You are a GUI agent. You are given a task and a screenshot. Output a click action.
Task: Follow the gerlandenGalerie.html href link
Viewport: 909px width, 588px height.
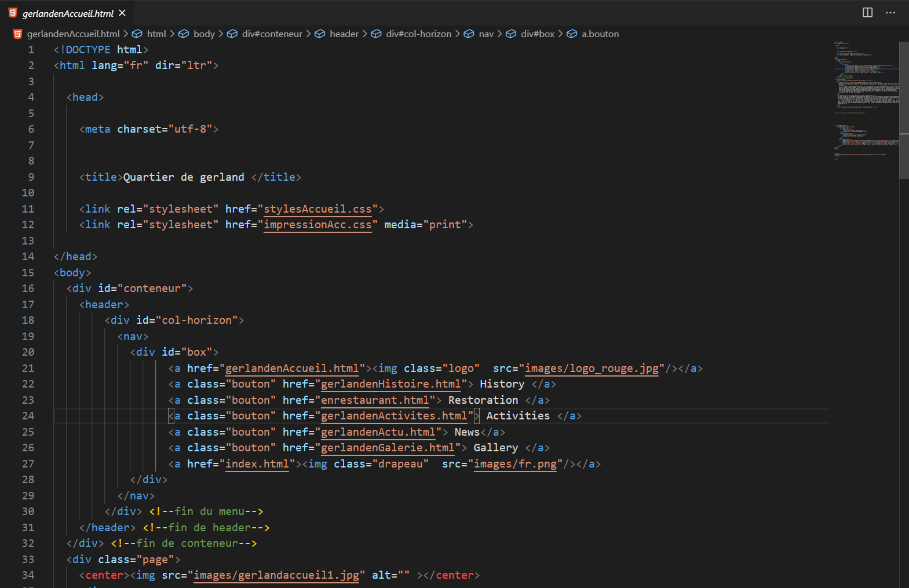tap(388, 447)
